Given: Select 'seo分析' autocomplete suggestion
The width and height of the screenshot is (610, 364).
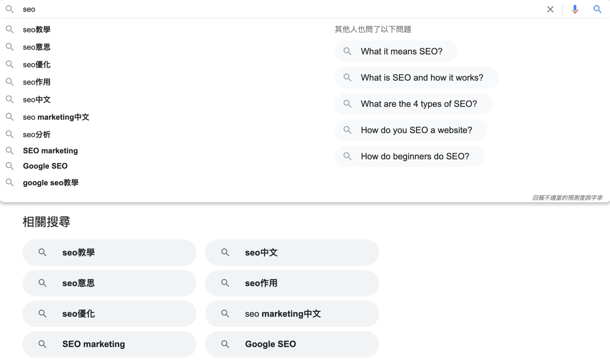Looking at the screenshot, I should 37,135.
